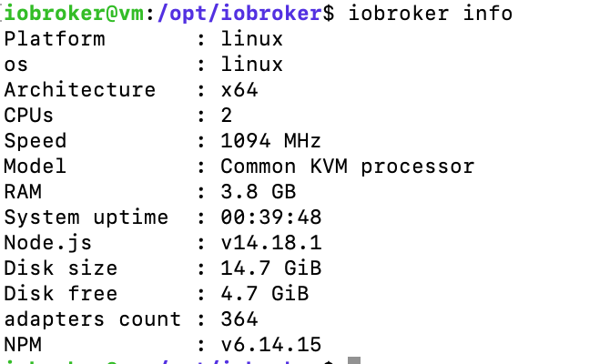Click the Node.js version "v14.18.1"
Viewport: 610px width, 364px height.
coord(270,243)
